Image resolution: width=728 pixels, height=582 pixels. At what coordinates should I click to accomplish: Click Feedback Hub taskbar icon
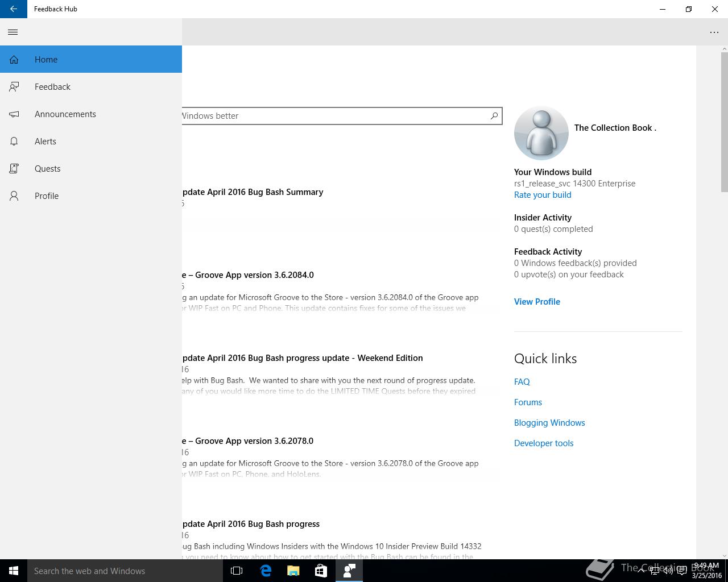[x=349, y=571]
